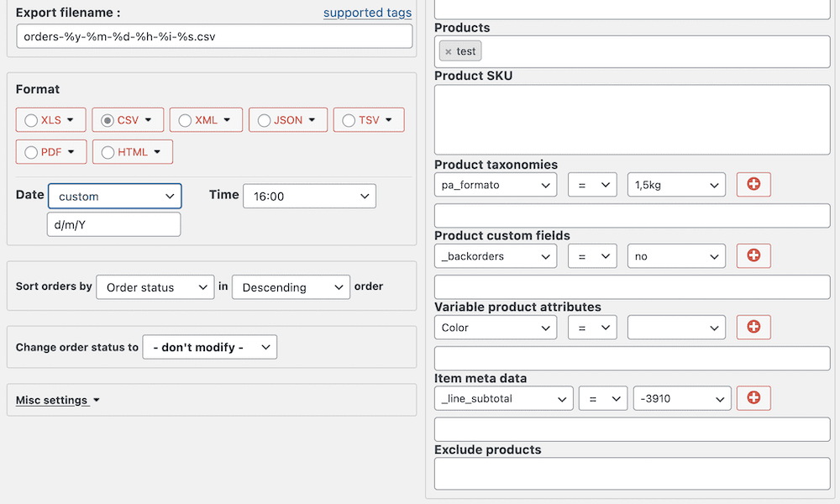Open the pa_formato taxonomy selector
Screen dimensions: 840x504
click(495, 184)
